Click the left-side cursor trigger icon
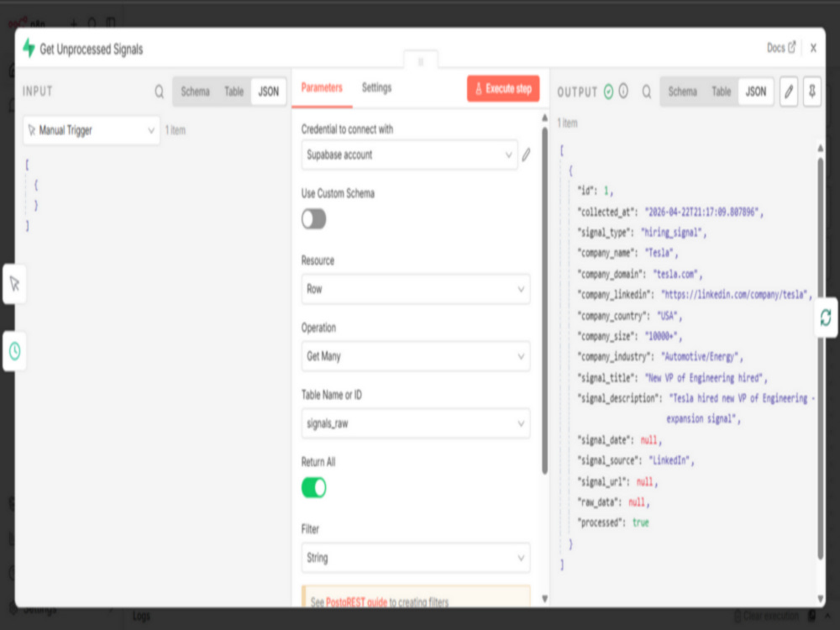This screenshot has height=630, width=840. click(14, 284)
